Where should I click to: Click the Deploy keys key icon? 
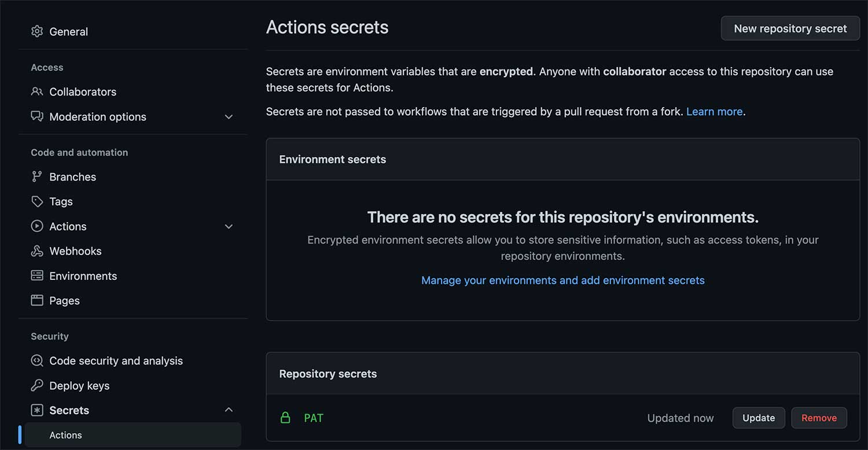37,385
